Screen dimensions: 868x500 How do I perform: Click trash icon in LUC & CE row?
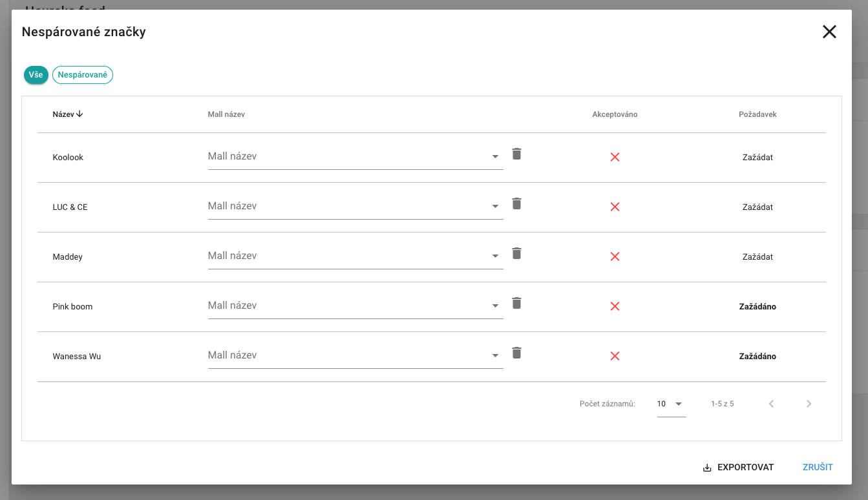516,203
